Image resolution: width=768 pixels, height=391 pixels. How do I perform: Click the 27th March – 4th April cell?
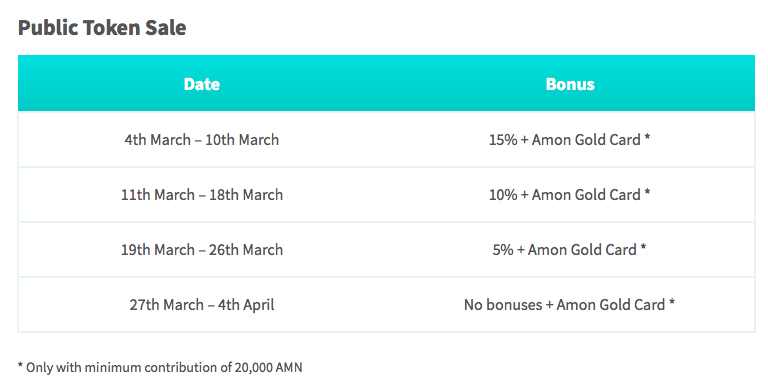pyautogui.click(x=202, y=305)
